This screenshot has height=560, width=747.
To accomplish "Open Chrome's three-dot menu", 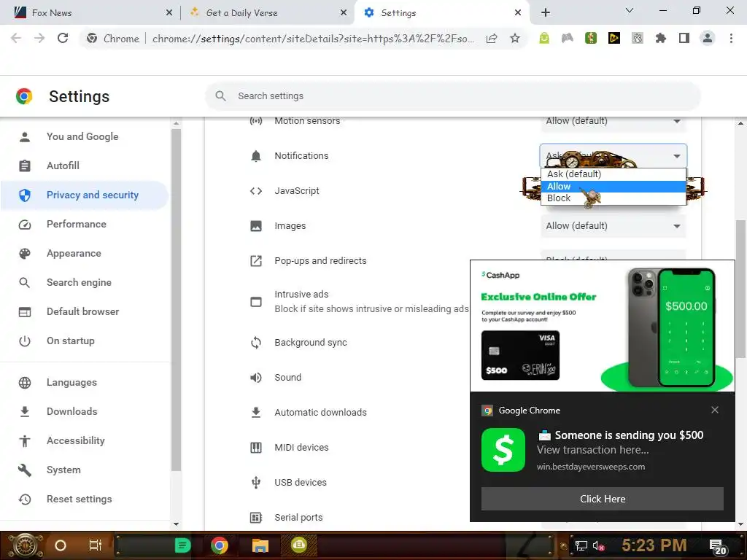I will (731, 38).
